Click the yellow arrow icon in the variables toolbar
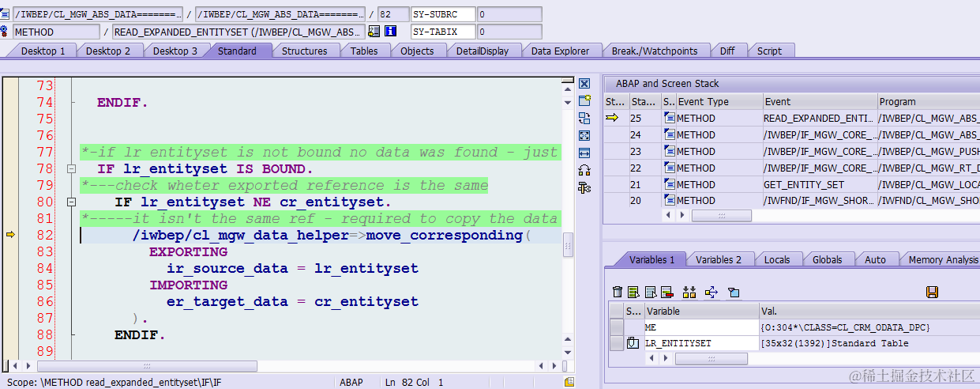Viewport: 980px width, 389px height. 712,293
